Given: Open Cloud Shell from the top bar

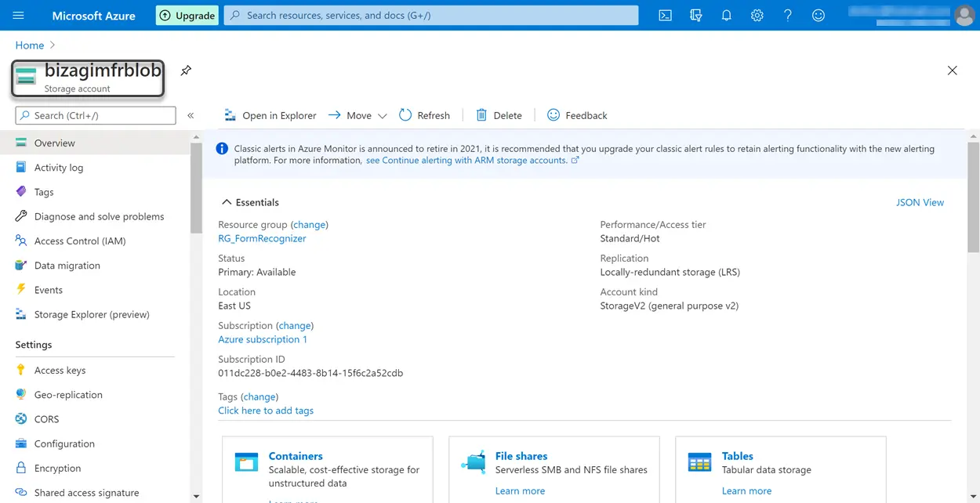Looking at the screenshot, I should pos(665,15).
